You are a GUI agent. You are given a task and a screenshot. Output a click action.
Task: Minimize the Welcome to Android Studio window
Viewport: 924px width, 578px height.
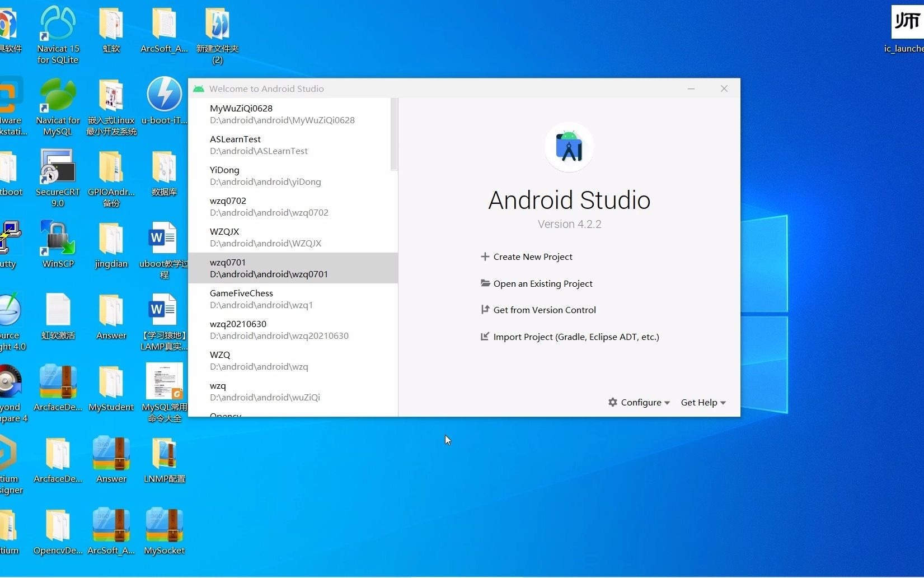pyautogui.click(x=691, y=88)
